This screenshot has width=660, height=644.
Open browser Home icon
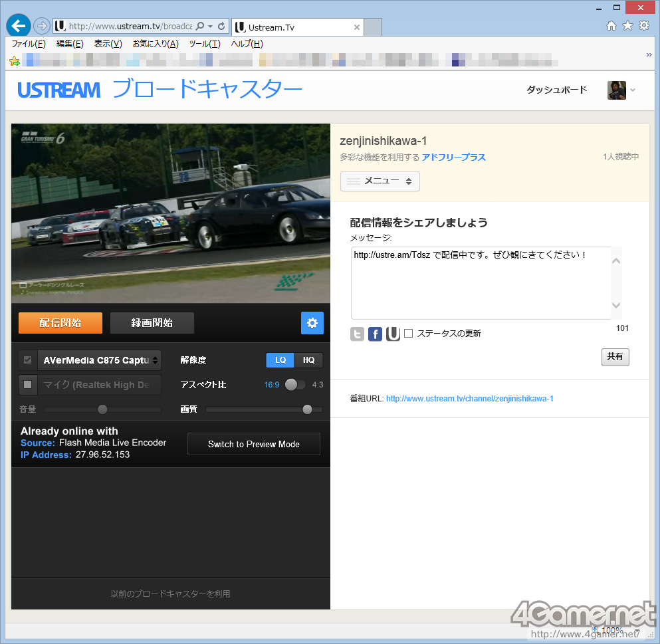click(611, 26)
